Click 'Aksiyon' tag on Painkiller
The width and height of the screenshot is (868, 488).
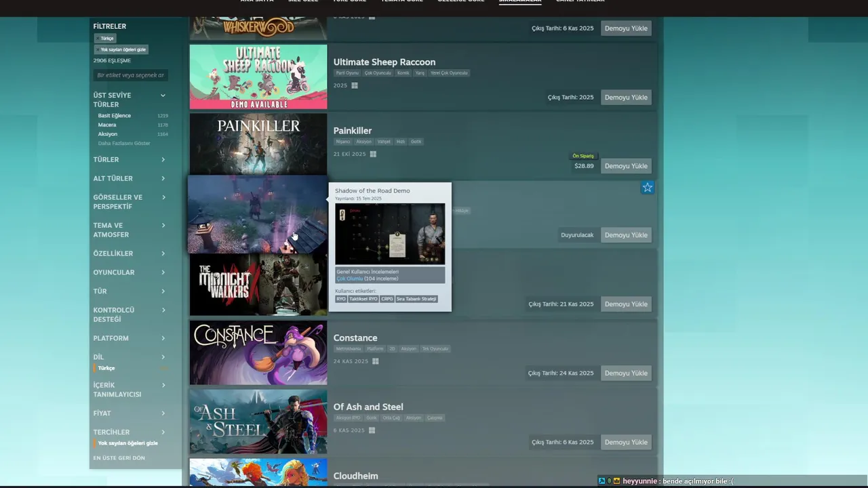364,142
